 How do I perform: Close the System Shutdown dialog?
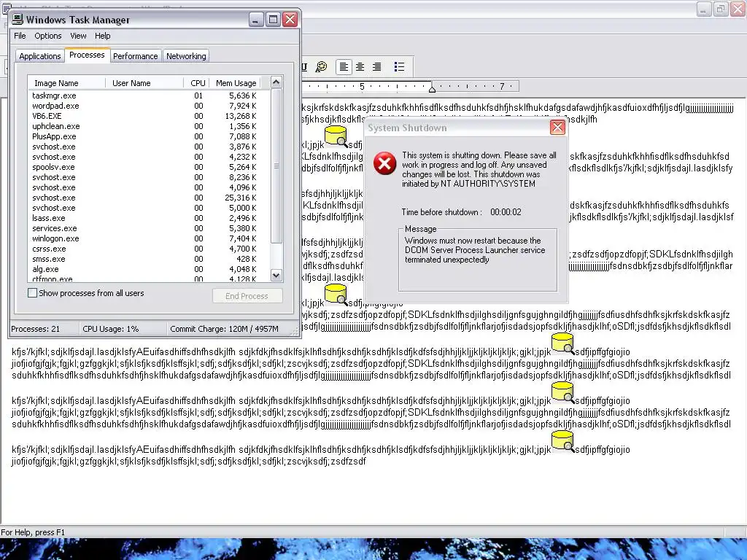pyautogui.click(x=557, y=127)
